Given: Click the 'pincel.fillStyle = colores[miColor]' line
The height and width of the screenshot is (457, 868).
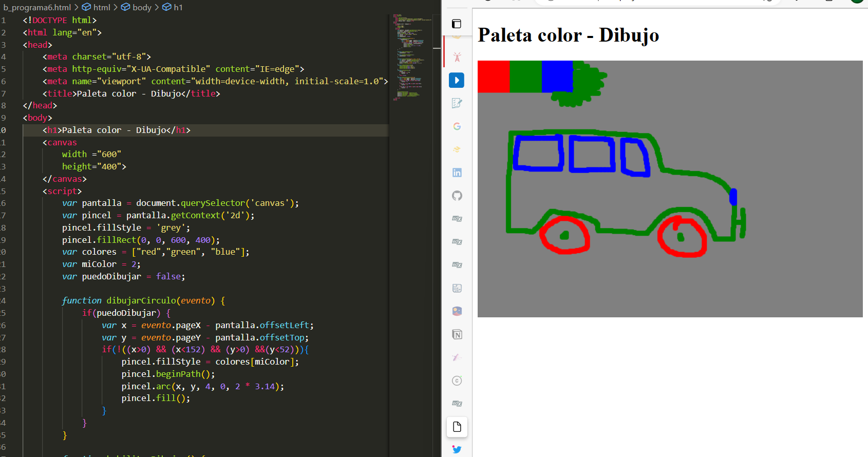Looking at the screenshot, I should [x=210, y=361].
